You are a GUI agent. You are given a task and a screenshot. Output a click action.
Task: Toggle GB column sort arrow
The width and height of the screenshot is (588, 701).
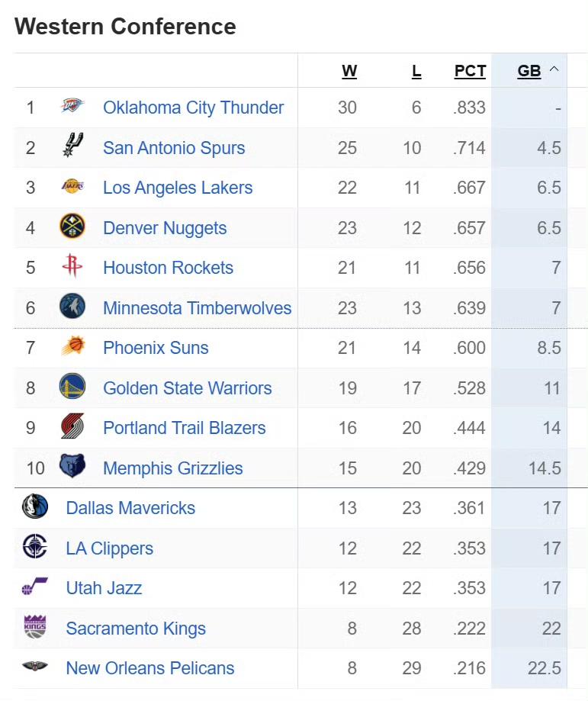click(554, 70)
